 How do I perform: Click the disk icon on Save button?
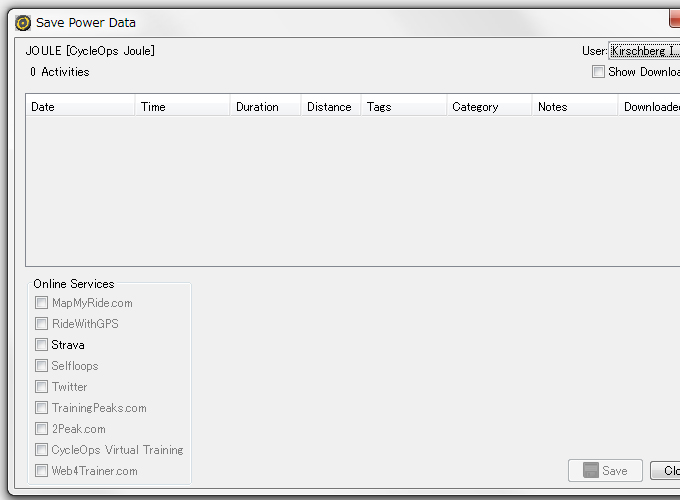(x=591, y=471)
